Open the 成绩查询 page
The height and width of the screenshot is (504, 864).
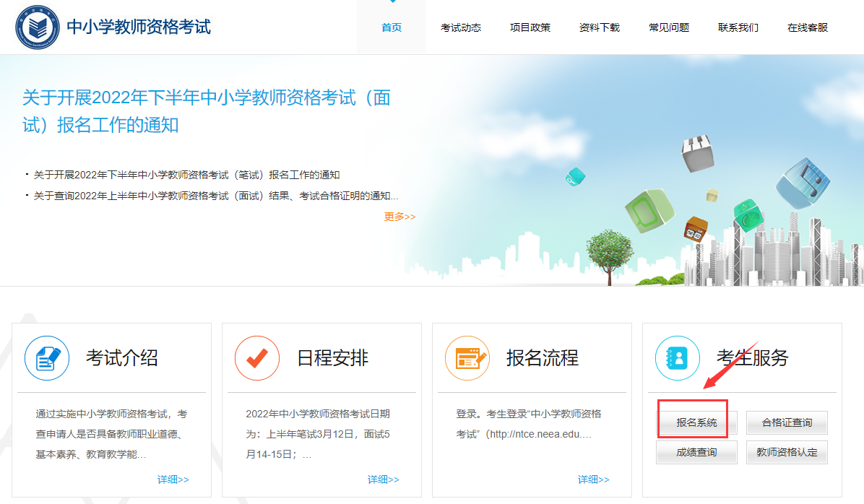[x=696, y=451]
